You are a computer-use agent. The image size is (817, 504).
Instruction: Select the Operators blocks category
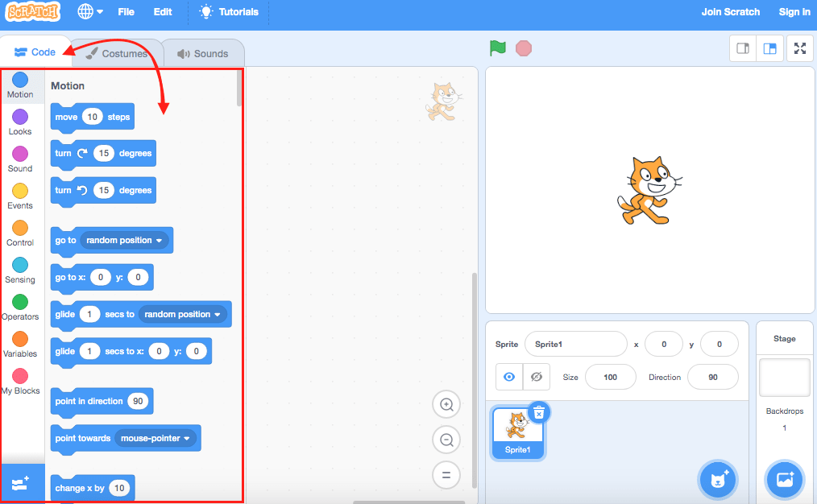20,308
